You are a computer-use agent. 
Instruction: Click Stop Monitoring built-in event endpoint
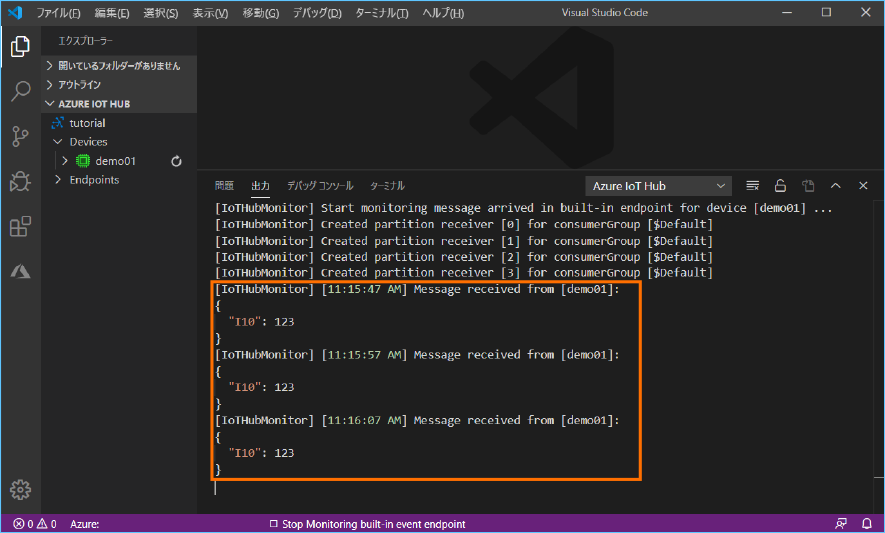367,524
